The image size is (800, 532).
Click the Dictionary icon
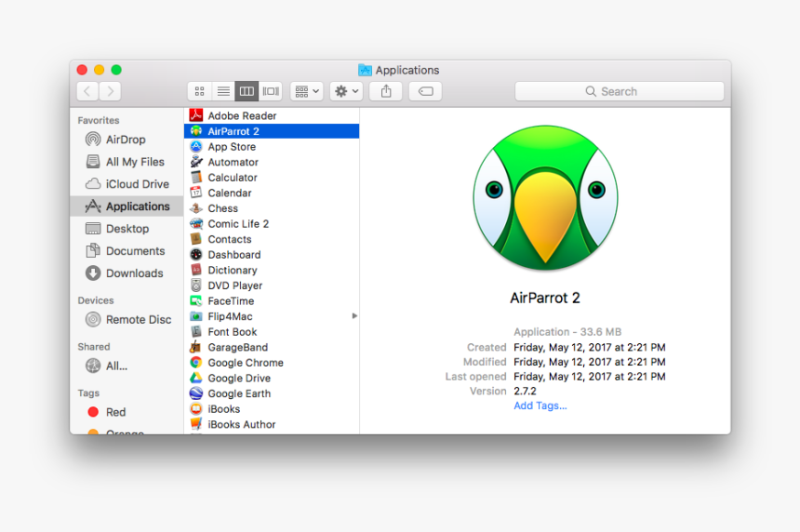[x=196, y=270]
